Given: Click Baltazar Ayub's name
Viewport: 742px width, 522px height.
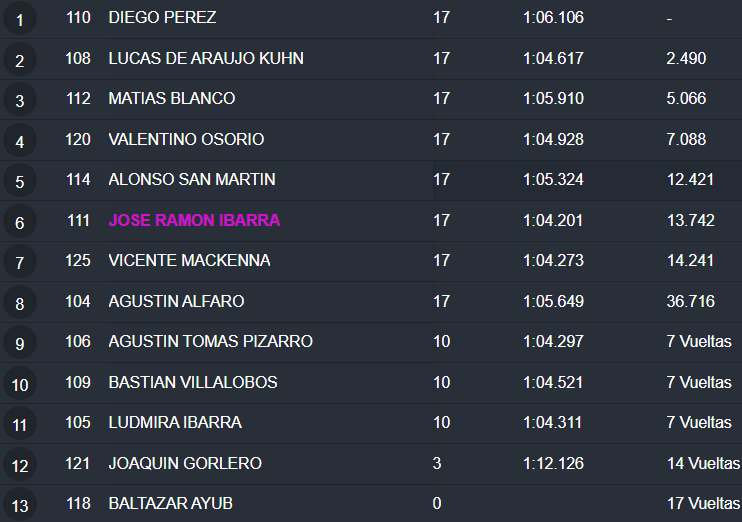Looking at the screenshot, I should click(x=170, y=504).
